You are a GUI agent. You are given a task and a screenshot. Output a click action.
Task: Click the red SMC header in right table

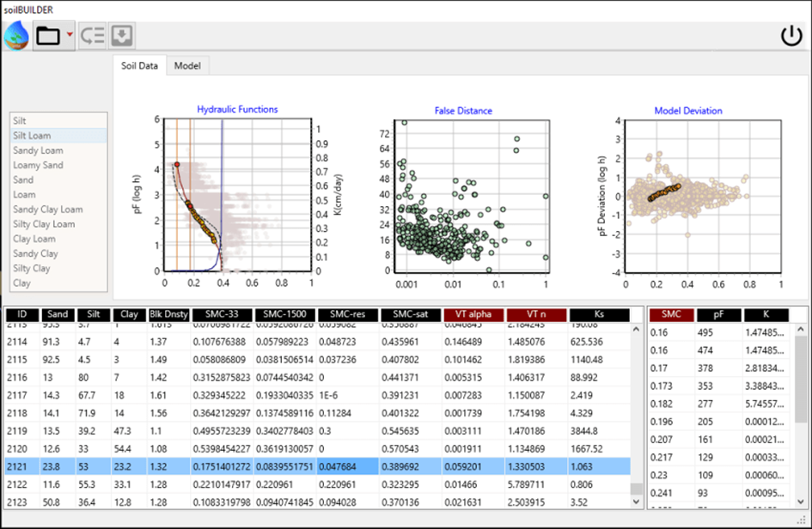point(669,315)
